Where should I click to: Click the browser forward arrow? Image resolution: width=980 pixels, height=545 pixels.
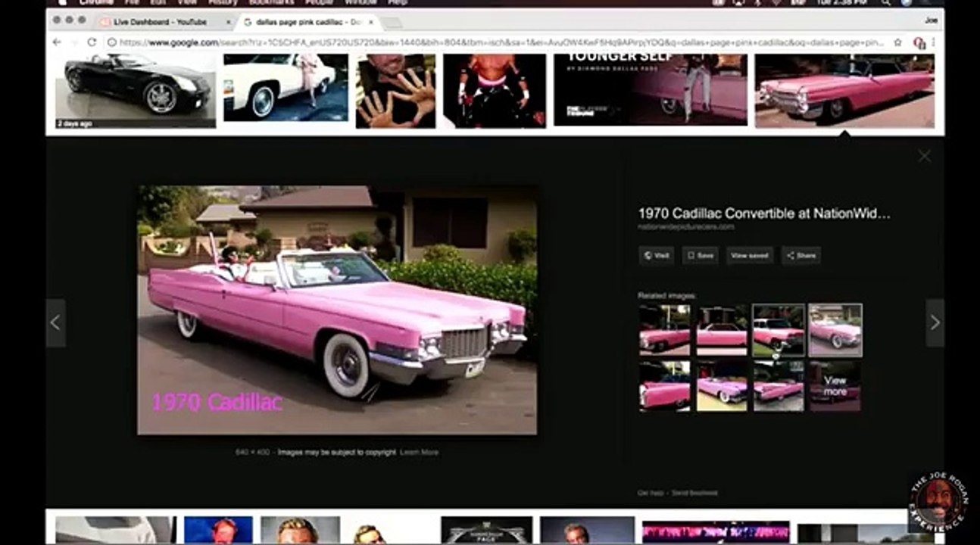coord(74,42)
